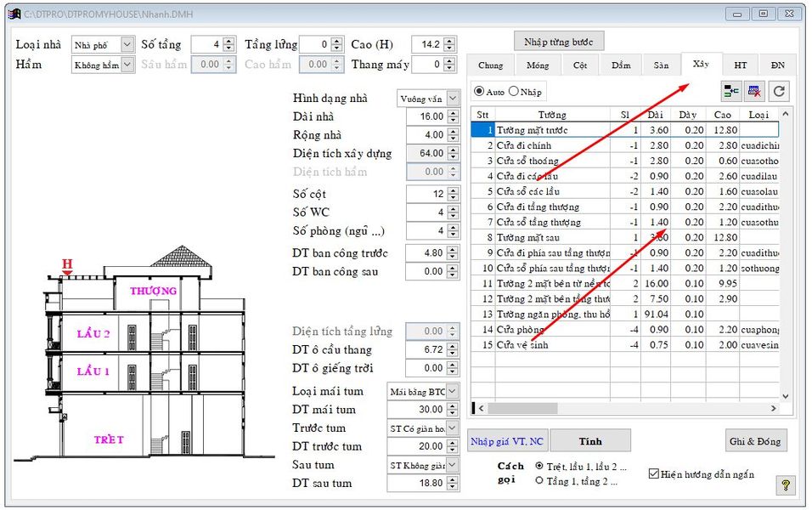
Task: Switch to the Móng tab
Action: point(537,65)
